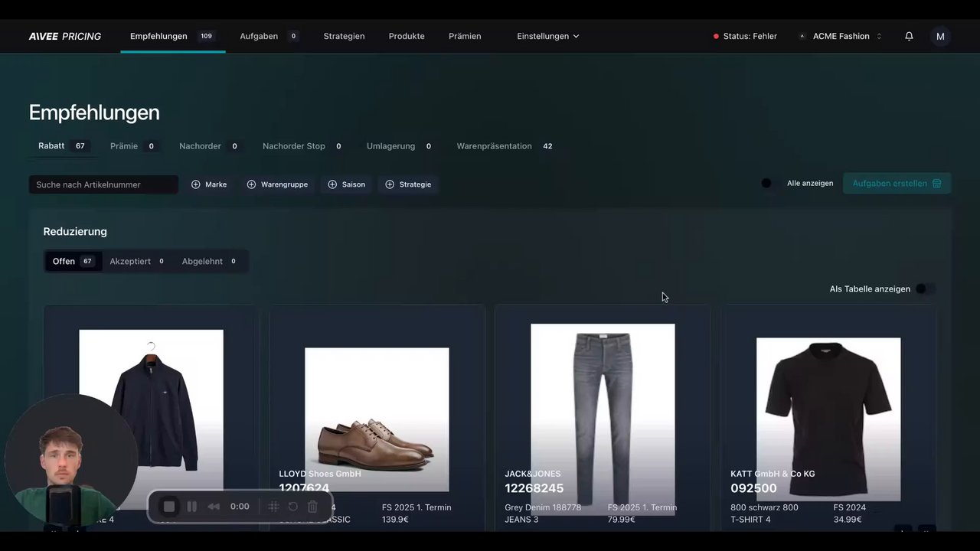Click plus icon on Warengruppe filter
Image resolution: width=980 pixels, height=551 pixels.
pyautogui.click(x=251, y=184)
